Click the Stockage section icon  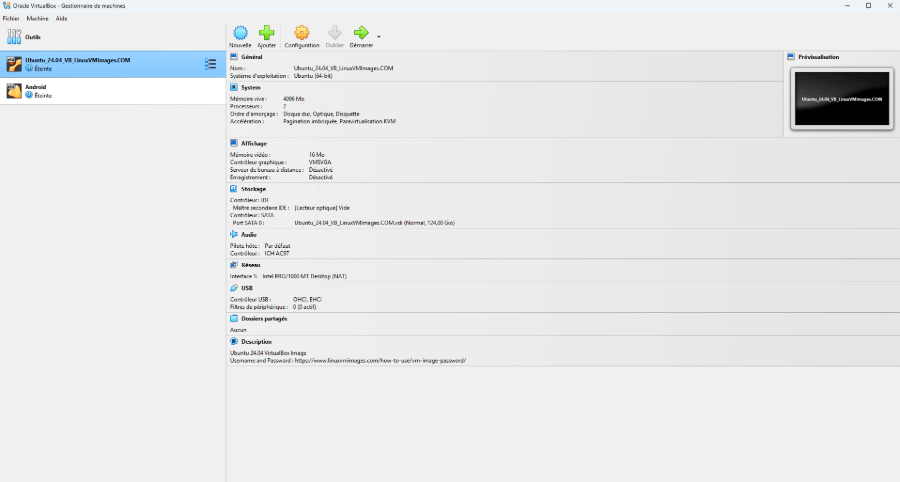[234, 188]
